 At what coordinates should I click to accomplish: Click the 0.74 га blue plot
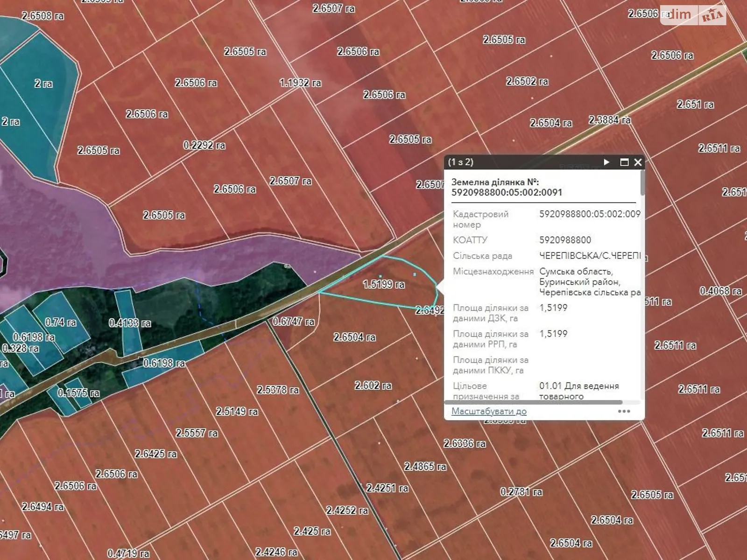pos(61,322)
